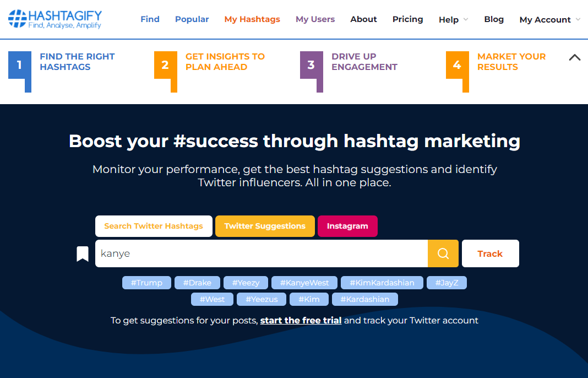Image resolution: width=588 pixels, height=378 pixels.
Task: Choose the #Kardashian suggestion tag
Action: point(365,299)
